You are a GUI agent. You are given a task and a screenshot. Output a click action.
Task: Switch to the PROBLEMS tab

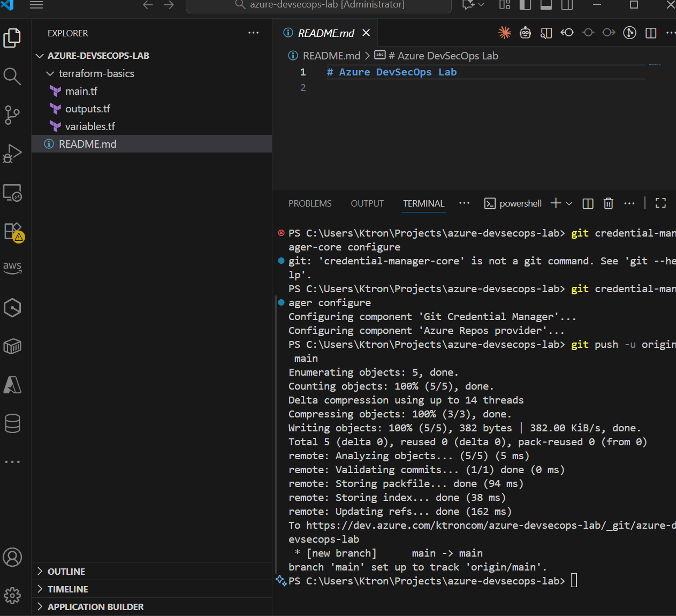pos(310,203)
